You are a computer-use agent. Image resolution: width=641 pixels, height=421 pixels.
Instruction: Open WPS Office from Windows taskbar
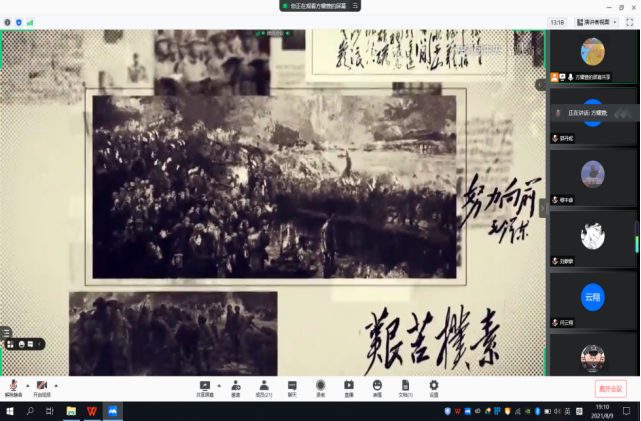click(x=92, y=411)
